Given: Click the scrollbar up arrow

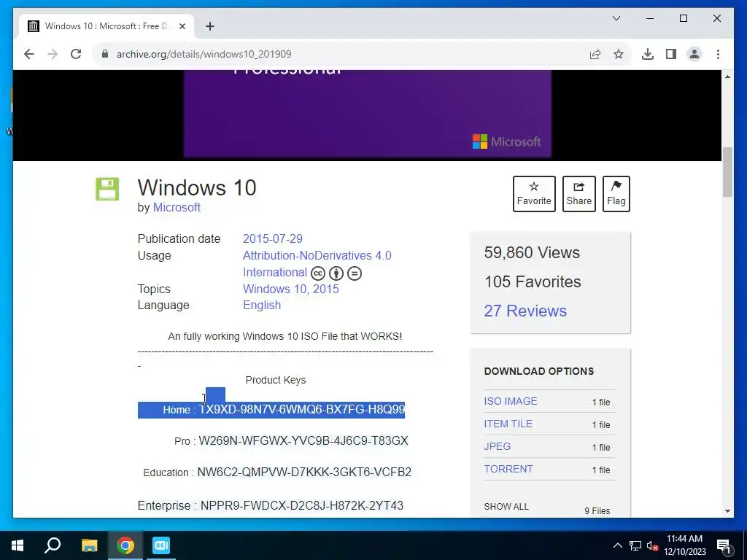Looking at the screenshot, I should 727,77.
